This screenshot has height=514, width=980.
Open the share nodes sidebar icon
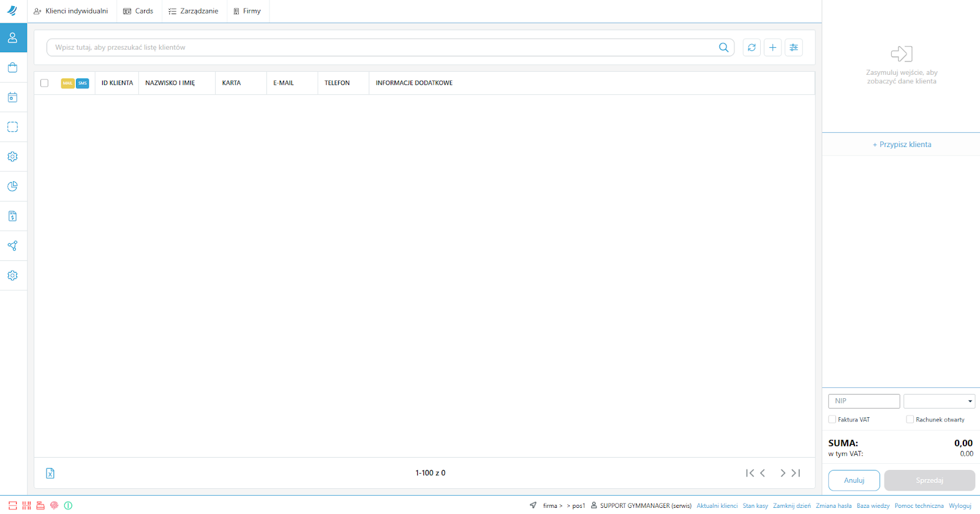(13, 246)
